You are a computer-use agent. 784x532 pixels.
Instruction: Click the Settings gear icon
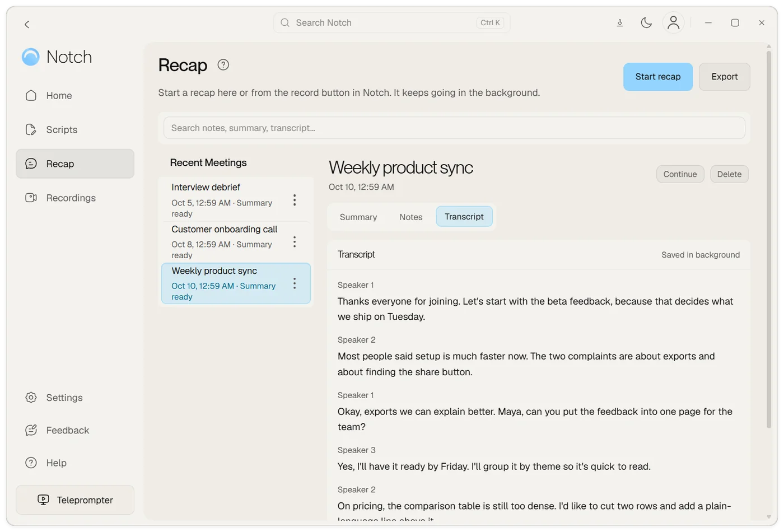tap(31, 398)
